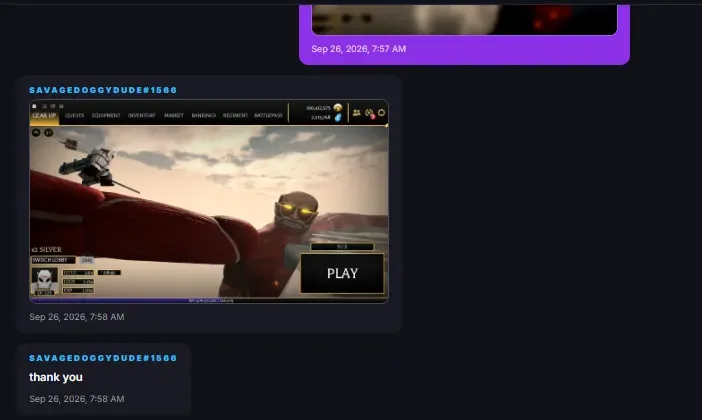Click the SWITCH LOBBY button

53,260
